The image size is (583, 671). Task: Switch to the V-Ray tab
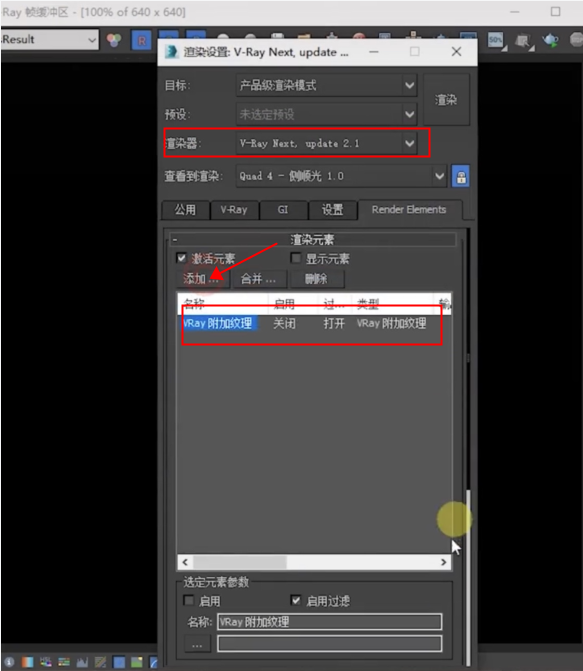click(x=234, y=210)
